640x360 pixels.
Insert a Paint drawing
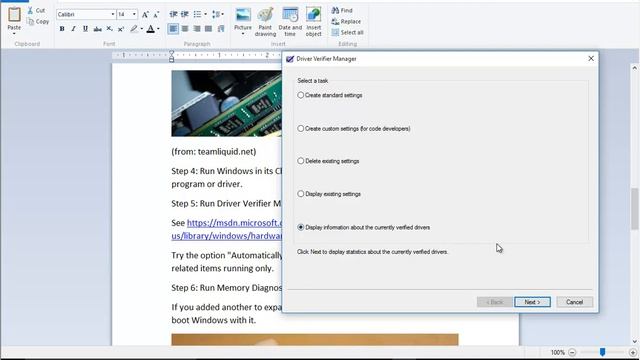pyautogui.click(x=265, y=22)
